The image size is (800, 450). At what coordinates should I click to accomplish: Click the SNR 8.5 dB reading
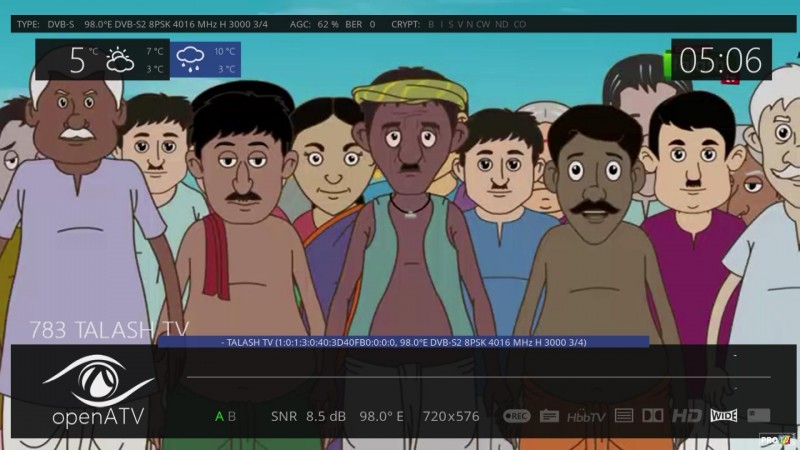click(308, 416)
